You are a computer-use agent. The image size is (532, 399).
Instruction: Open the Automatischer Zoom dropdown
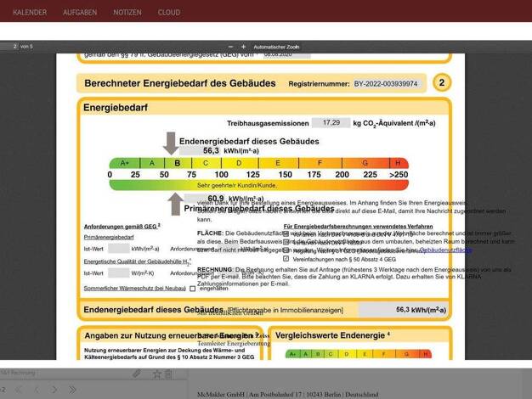point(277,46)
